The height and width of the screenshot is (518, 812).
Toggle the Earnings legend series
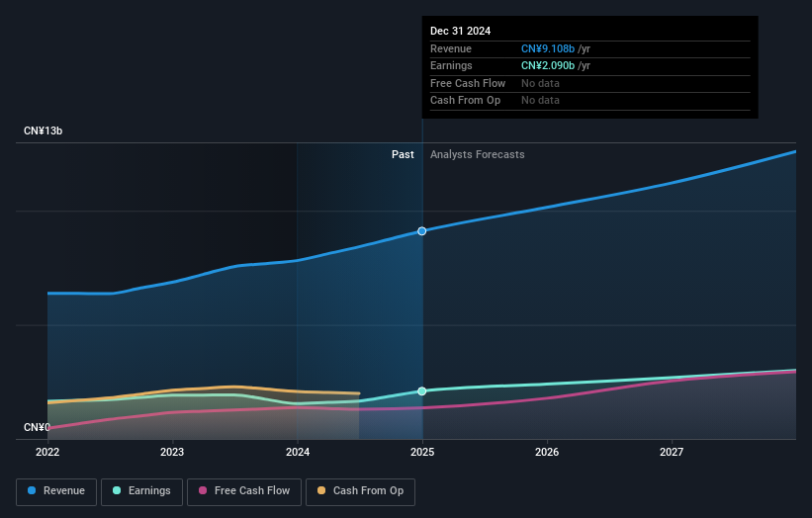[141, 491]
